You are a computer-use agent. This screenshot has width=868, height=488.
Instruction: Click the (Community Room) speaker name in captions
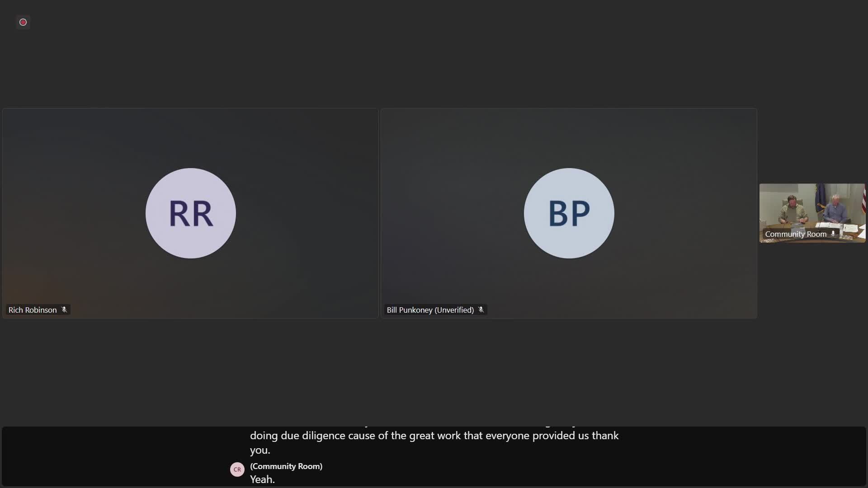click(x=286, y=466)
